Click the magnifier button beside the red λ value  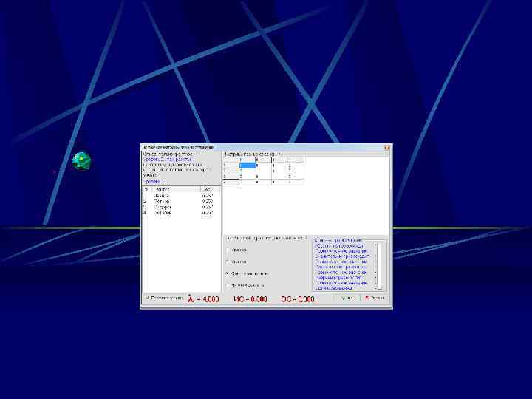164,298
